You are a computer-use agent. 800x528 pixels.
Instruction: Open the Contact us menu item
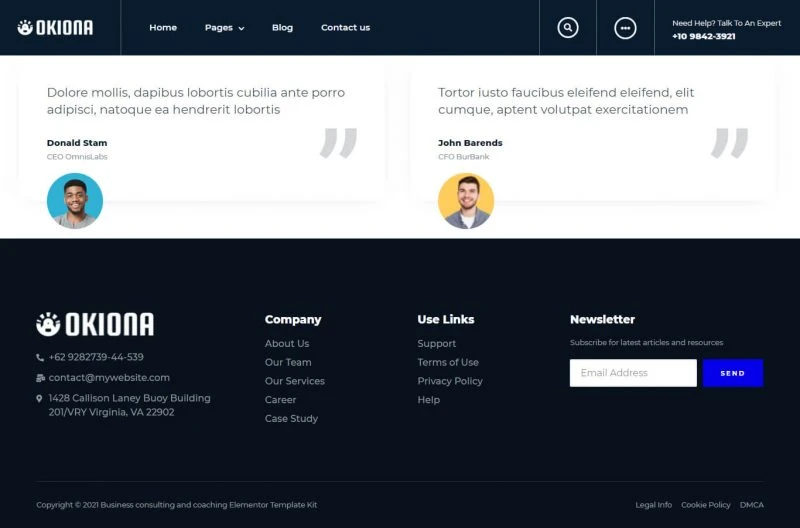pos(345,28)
